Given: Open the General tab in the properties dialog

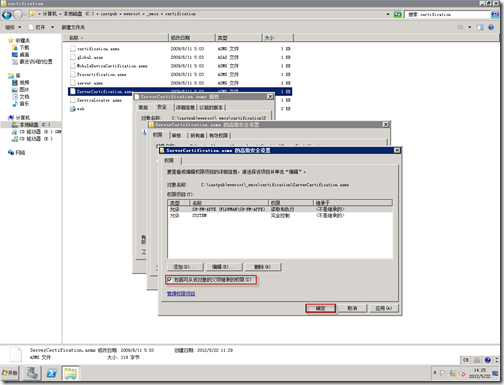Looking at the screenshot, I should coord(143,107).
